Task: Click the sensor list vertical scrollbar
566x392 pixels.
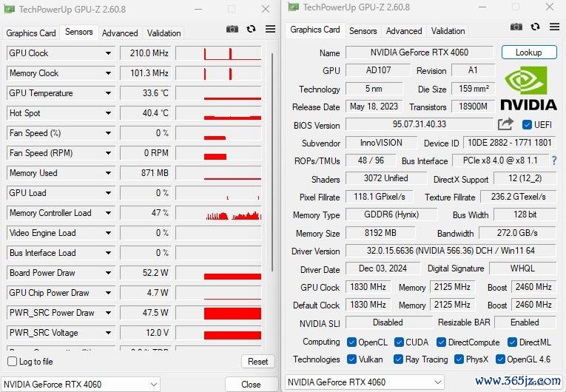Action: tap(272, 163)
